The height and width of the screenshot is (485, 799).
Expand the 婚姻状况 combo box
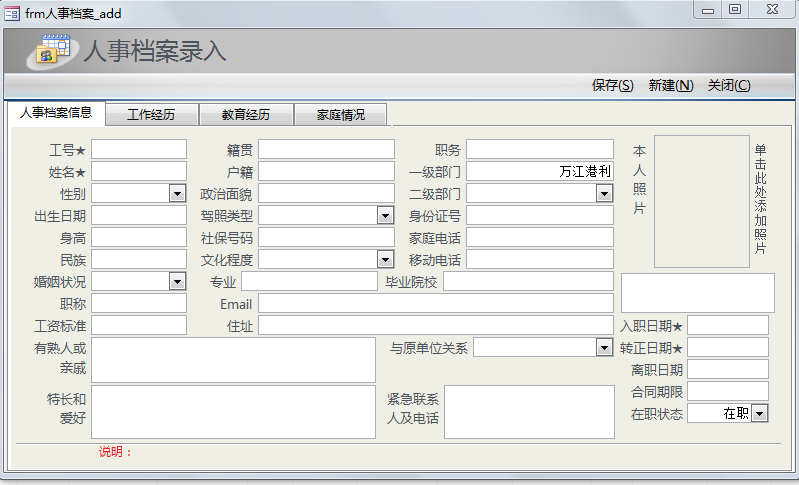[177, 282]
